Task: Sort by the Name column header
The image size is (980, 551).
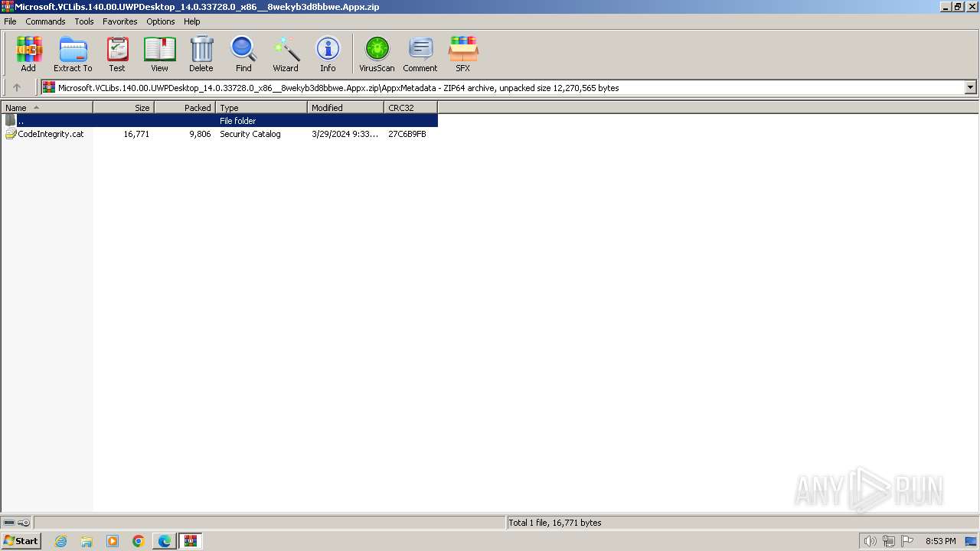Action: 47,108
